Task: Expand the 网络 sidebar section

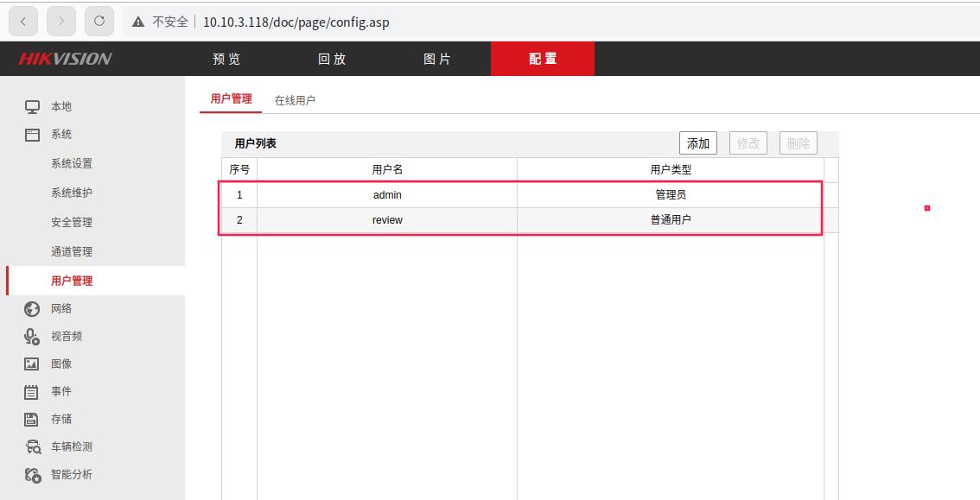Action: [61, 309]
